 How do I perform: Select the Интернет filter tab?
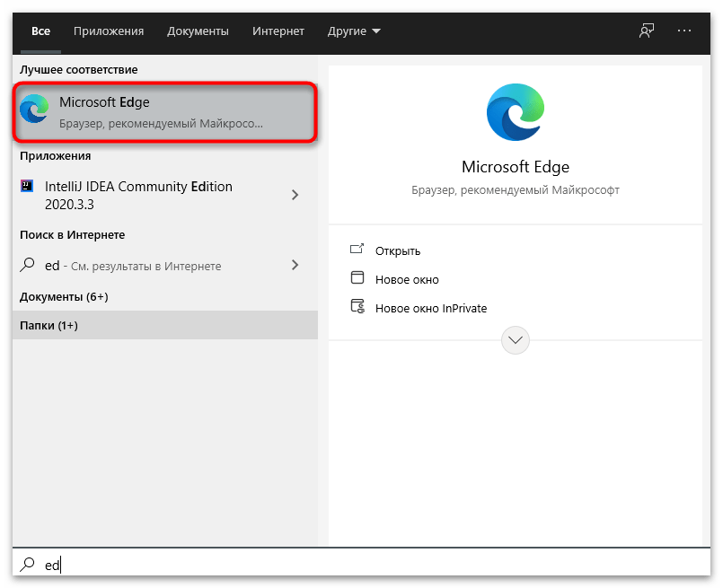[x=278, y=31]
